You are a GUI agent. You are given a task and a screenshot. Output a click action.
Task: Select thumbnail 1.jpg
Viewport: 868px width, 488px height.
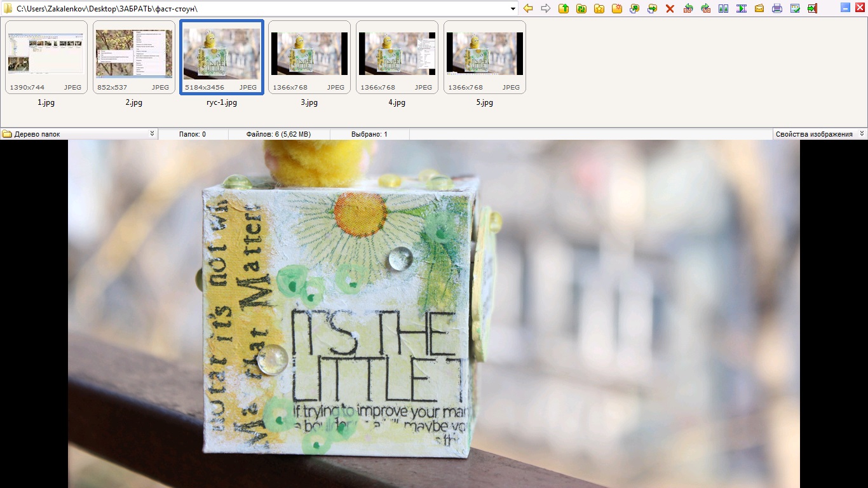tap(46, 57)
